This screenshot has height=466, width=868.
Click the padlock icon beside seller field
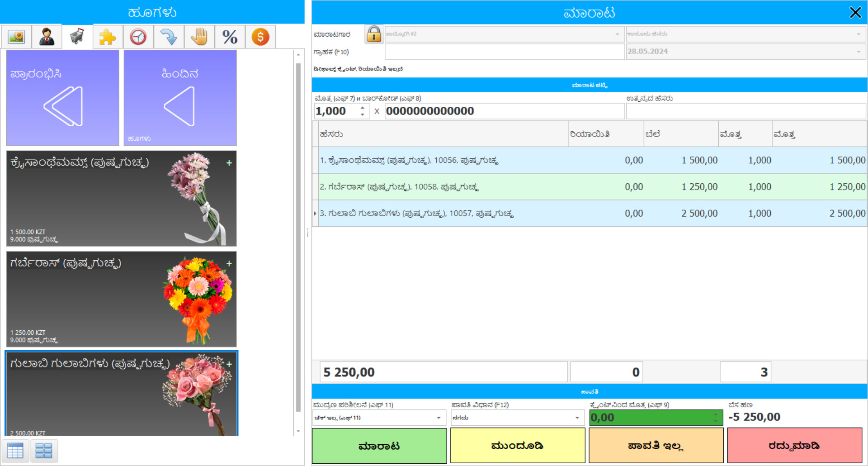[x=374, y=34]
